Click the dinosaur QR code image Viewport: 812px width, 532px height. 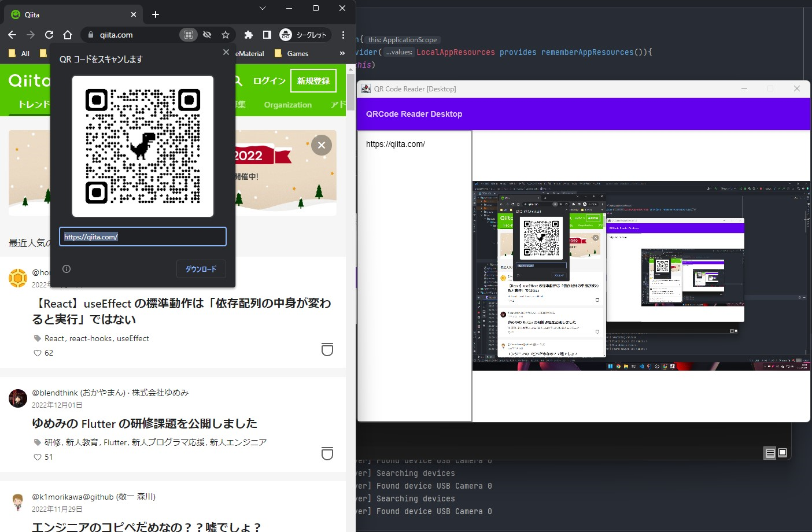tap(143, 146)
